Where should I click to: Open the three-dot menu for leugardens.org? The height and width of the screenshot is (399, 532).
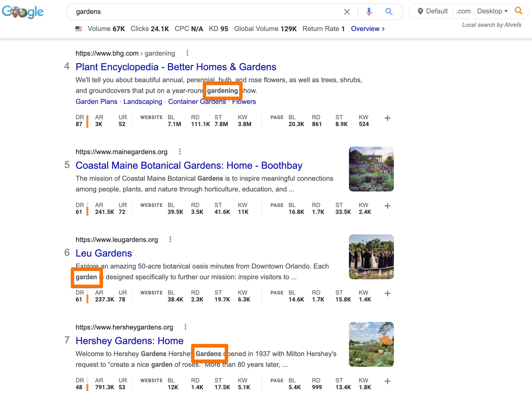(x=170, y=239)
